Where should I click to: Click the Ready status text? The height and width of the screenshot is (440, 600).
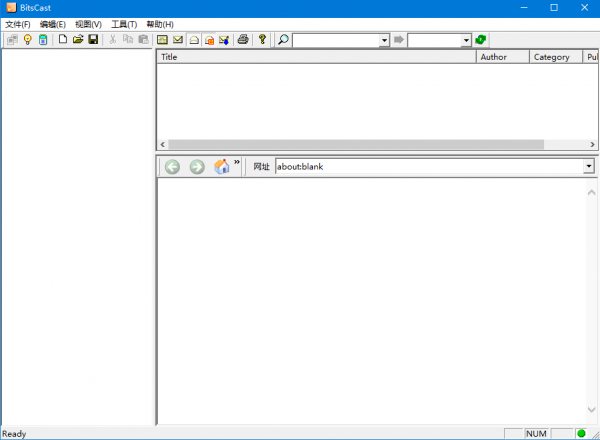click(x=14, y=434)
